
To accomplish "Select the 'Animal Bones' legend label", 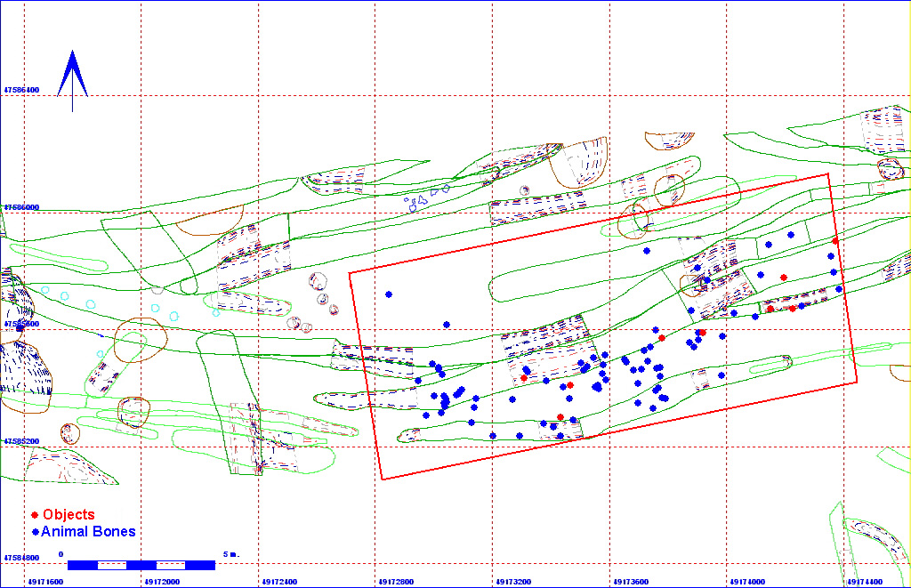I will [88, 532].
